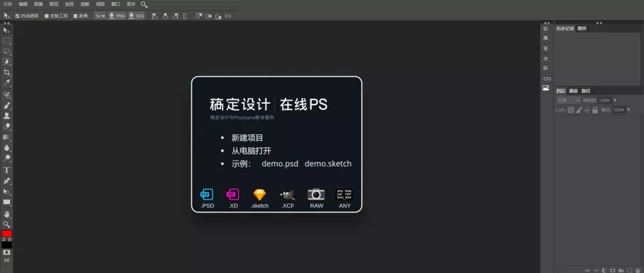Select the Rectangle shape tool
The height and width of the screenshot is (273, 644).
pos(6,202)
